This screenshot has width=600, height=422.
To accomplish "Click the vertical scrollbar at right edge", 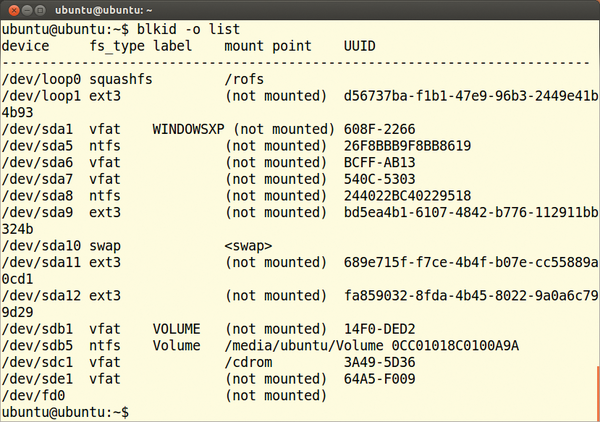I will coord(598,393).
